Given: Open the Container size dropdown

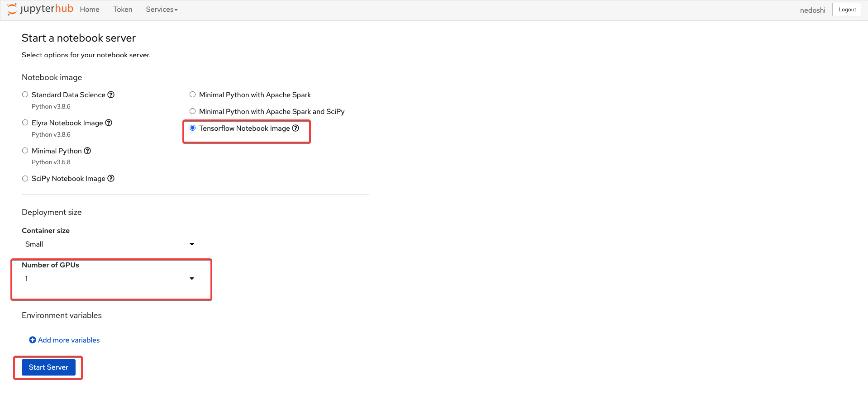Looking at the screenshot, I should 109,244.
